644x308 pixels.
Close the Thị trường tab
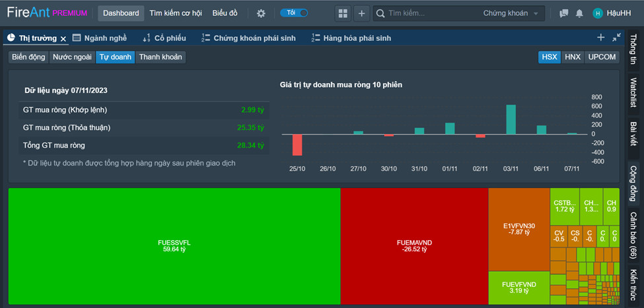click(x=63, y=38)
